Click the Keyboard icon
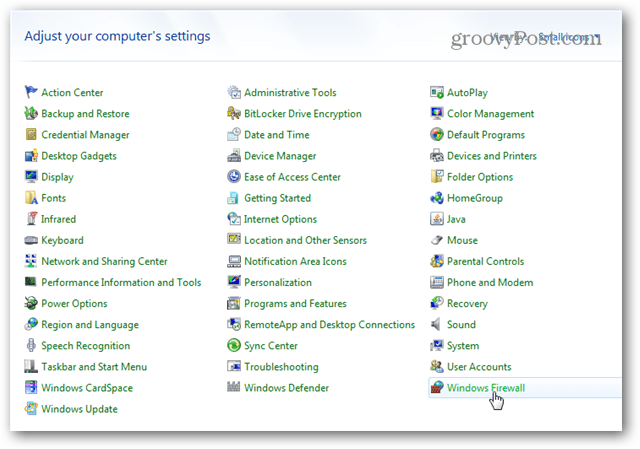 pos(31,240)
